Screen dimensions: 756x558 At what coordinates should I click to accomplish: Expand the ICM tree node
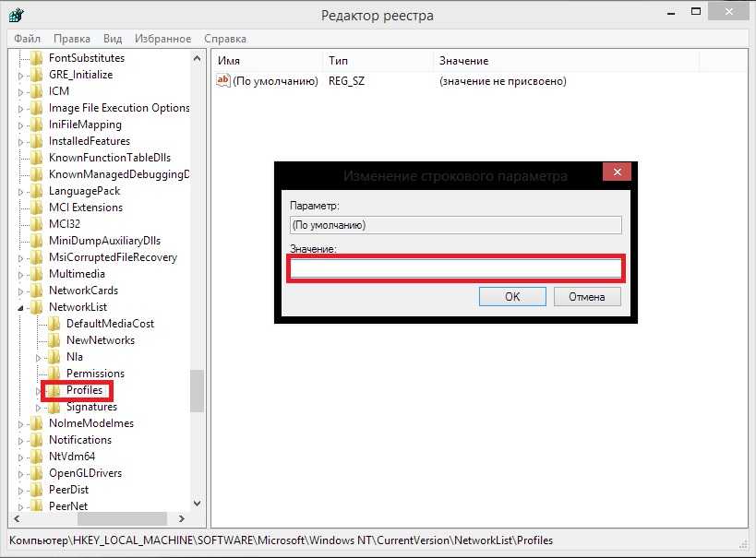tap(21, 91)
